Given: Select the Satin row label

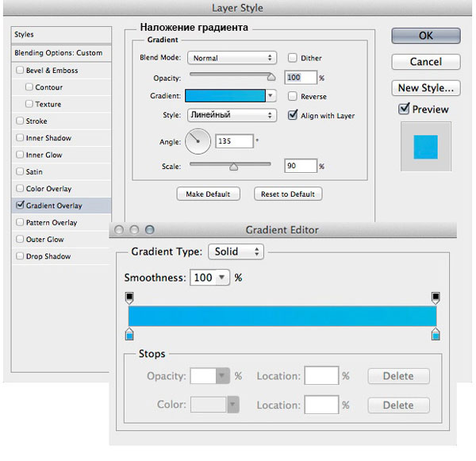Looking at the screenshot, I should coord(34,172).
